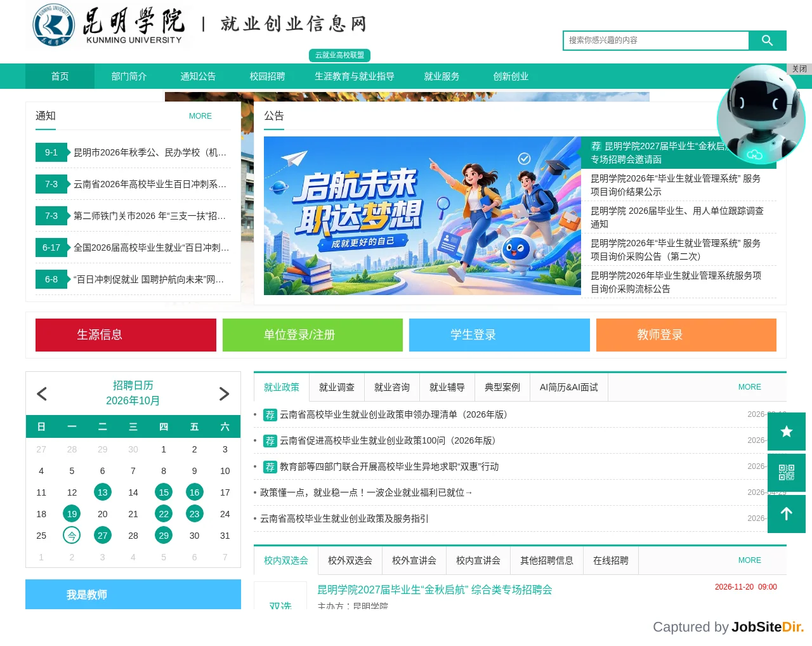The width and height of the screenshot is (812, 646).
Task: Open the Kunming University logo
Action: tap(108, 25)
